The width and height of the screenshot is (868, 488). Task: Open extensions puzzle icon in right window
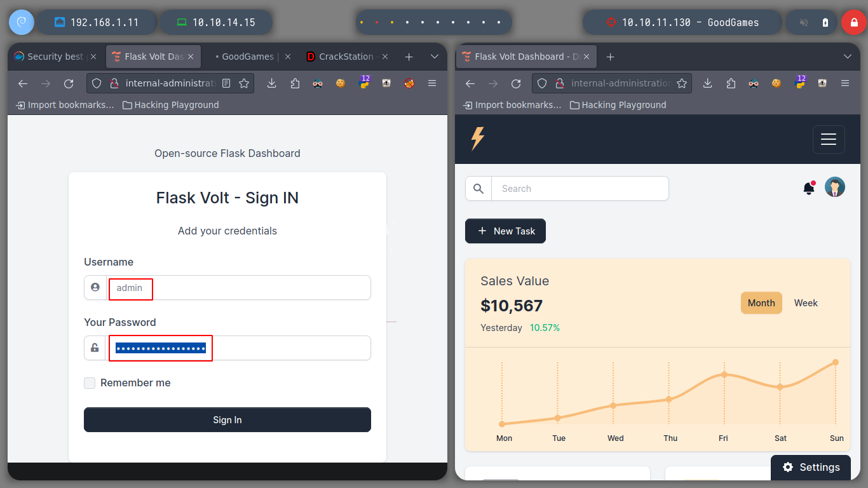(x=731, y=83)
